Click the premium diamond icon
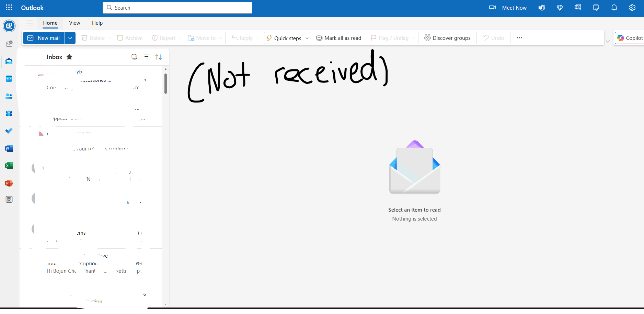 (x=560, y=8)
